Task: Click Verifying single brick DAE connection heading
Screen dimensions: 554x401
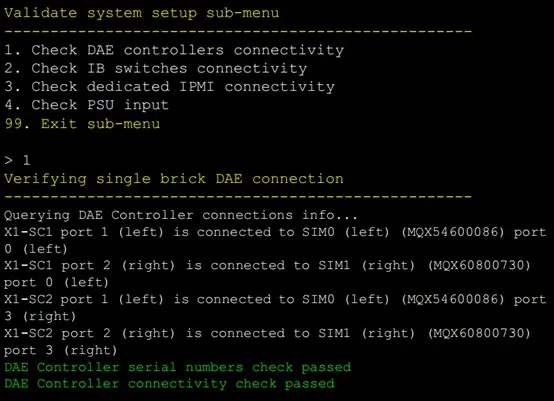Action: click(x=173, y=179)
